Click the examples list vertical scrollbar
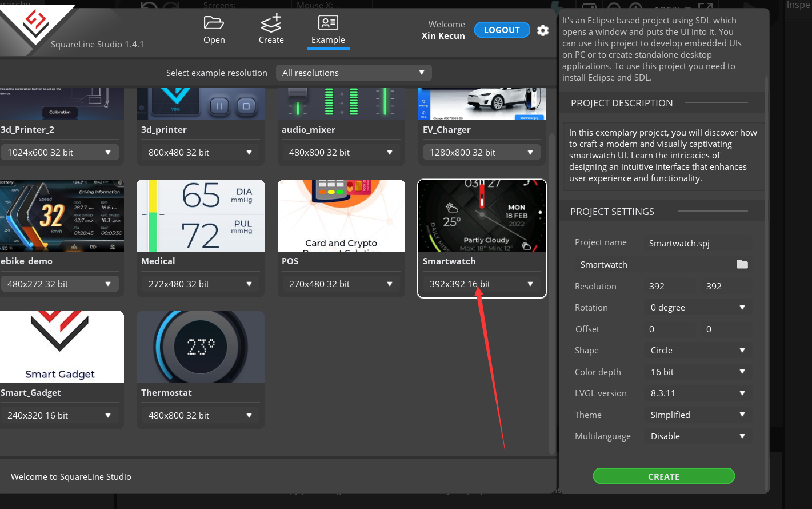Screen dimensions: 812x509 click(x=551, y=292)
